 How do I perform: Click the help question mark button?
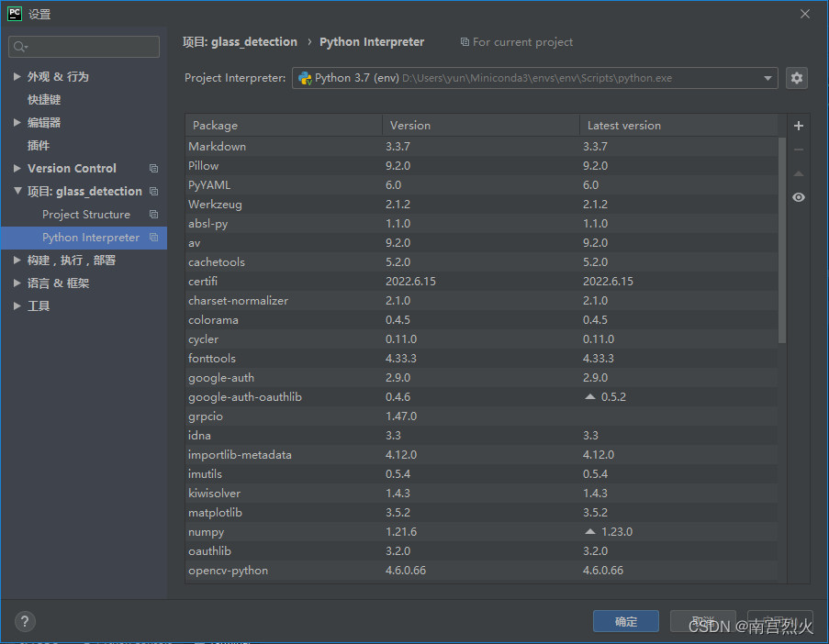click(x=25, y=622)
